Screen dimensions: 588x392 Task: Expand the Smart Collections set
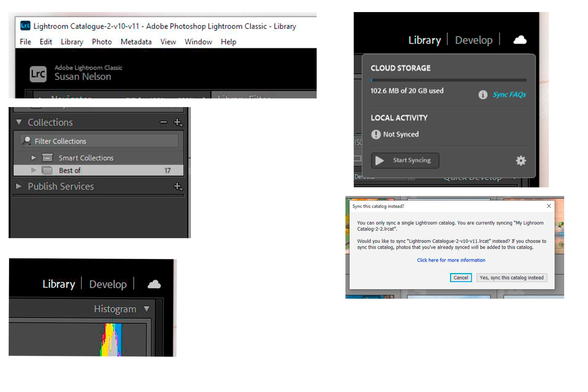point(33,158)
